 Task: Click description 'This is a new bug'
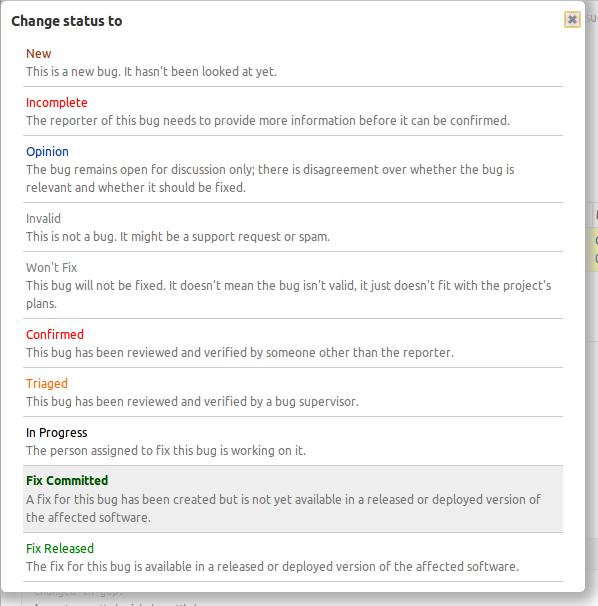152,71
